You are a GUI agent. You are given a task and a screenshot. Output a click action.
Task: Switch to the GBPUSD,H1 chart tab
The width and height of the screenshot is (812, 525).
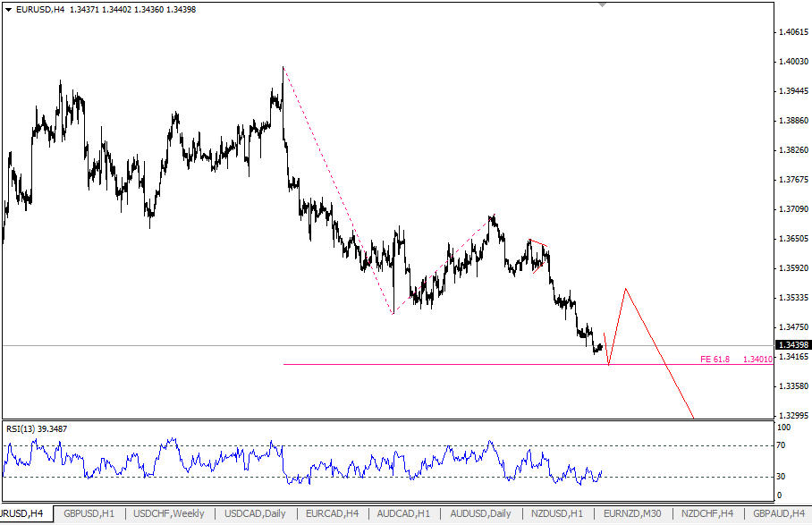coord(89,514)
